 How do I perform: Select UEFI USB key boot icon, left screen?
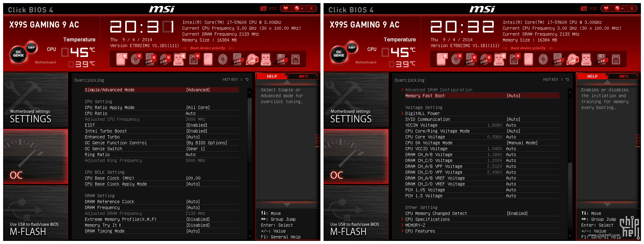[179, 59]
